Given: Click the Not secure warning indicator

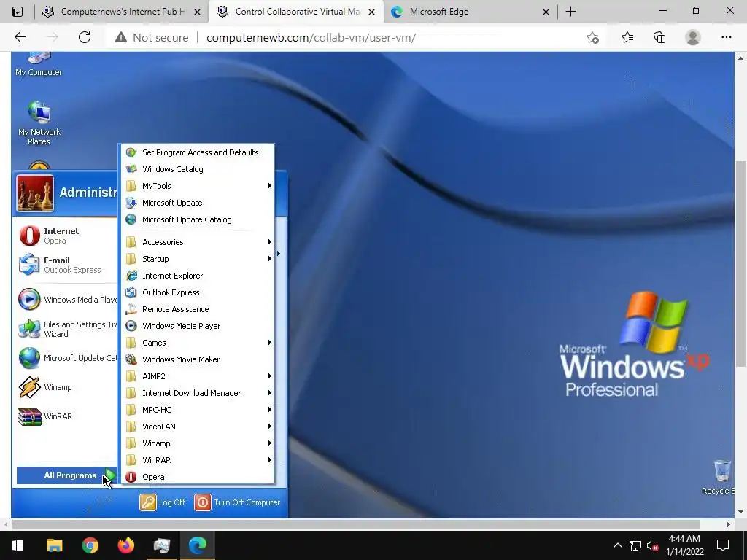Looking at the screenshot, I should tap(152, 37).
